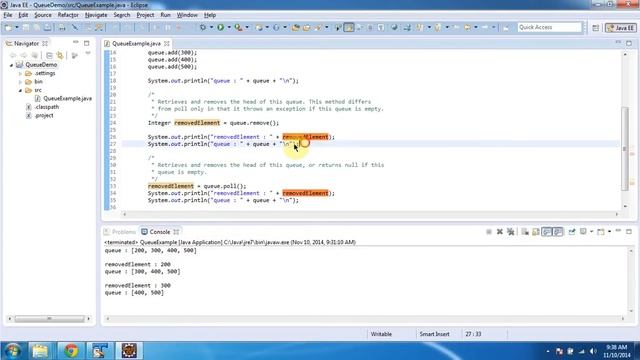
Task: Click the Debug bug toolbar icon
Action: (x=203, y=27)
